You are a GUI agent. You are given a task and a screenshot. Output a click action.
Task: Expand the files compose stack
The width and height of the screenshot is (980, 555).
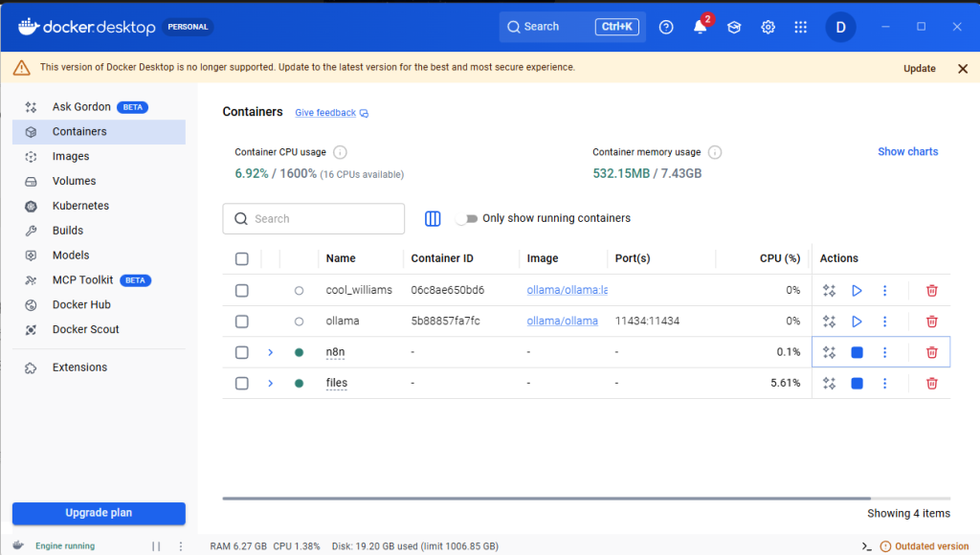click(271, 383)
